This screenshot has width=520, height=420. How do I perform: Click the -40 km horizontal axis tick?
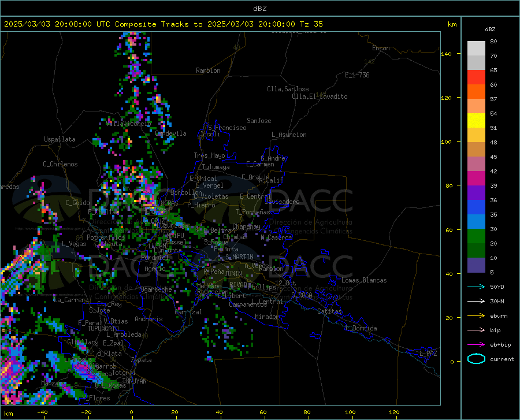pyautogui.click(x=42, y=412)
